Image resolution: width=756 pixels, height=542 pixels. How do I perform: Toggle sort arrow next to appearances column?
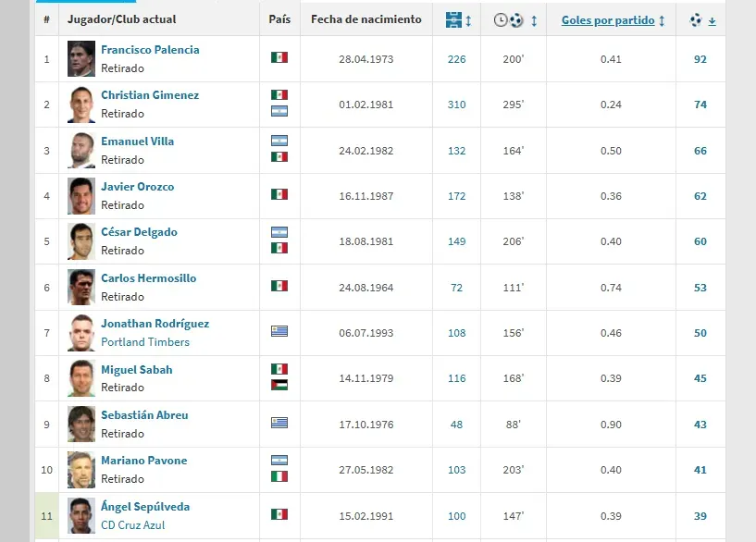click(467, 19)
